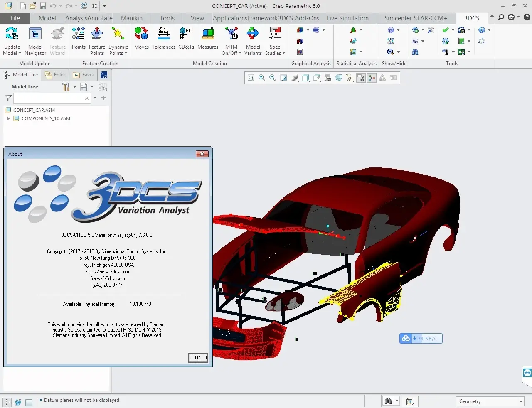Image resolution: width=532 pixels, height=408 pixels.
Task: Clear the model tree search field
Action: tap(87, 98)
